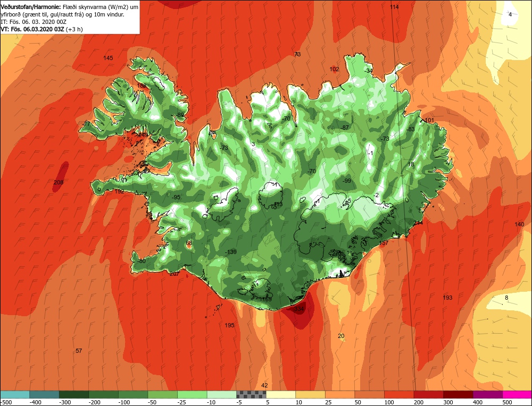The width and height of the screenshot is (532, 406).
Task: Click the map value 157
Action: click(384, 243)
